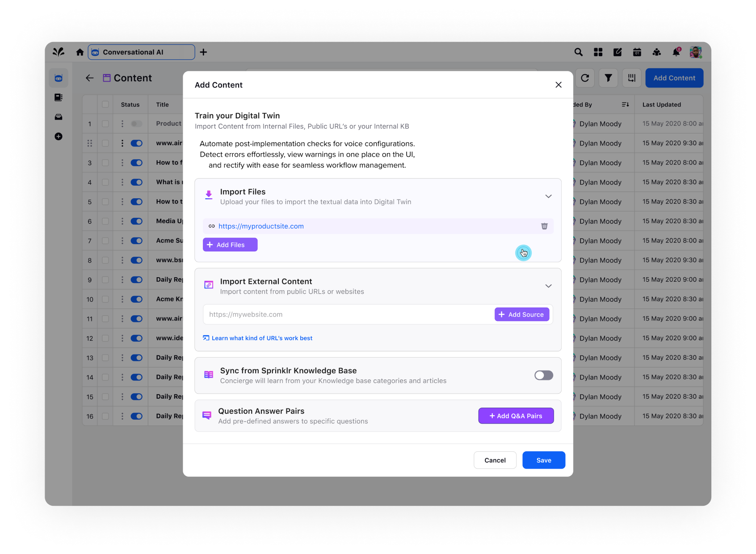Toggle status switch for row 10
756x554 pixels.
click(136, 300)
